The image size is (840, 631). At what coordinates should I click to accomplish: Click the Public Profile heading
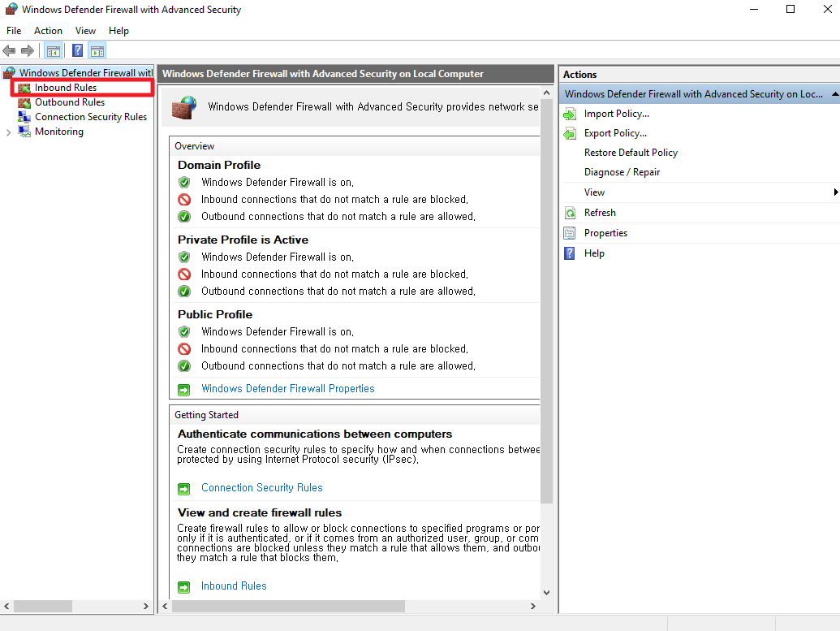pyautogui.click(x=215, y=315)
